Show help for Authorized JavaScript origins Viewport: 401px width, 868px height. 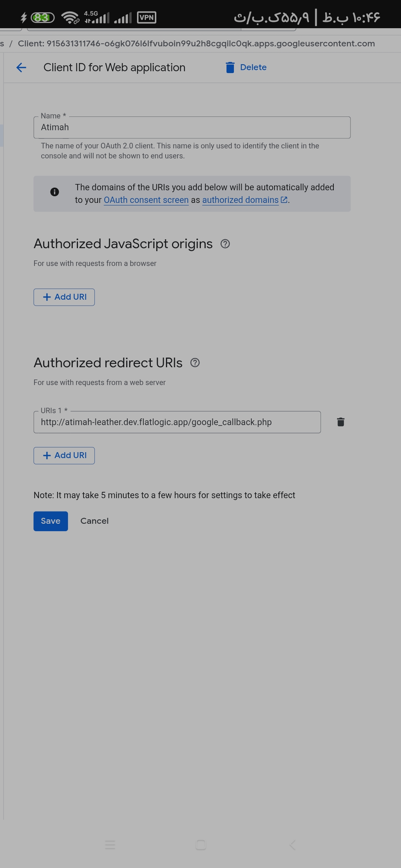tap(225, 244)
